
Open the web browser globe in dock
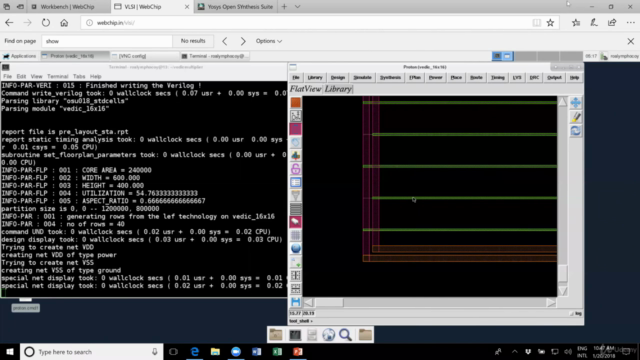329,335
